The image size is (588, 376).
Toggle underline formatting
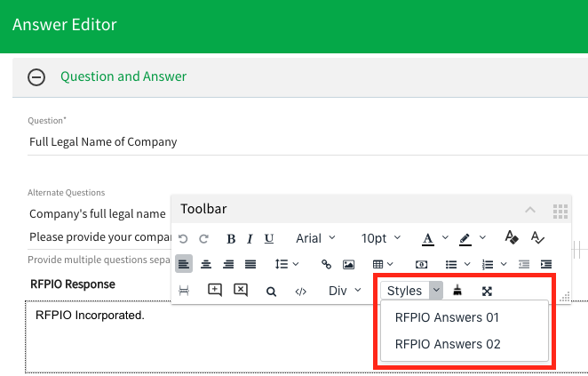click(x=269, y=238)
